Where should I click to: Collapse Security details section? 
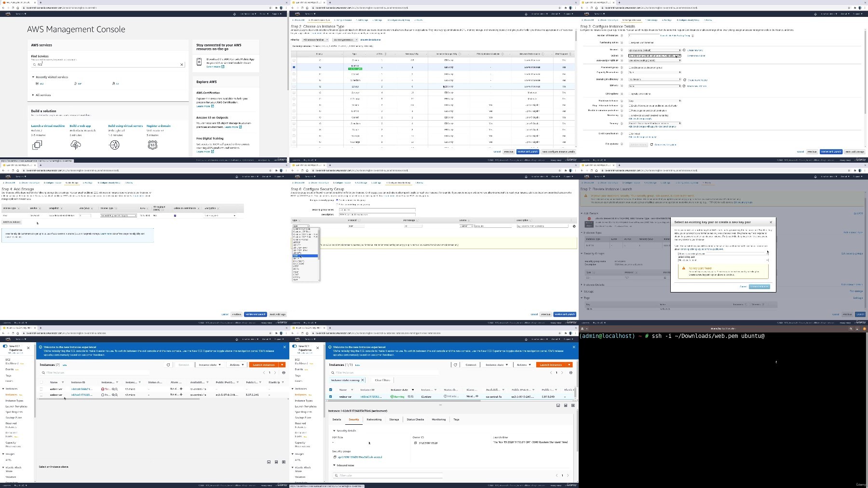coord(334,431)
